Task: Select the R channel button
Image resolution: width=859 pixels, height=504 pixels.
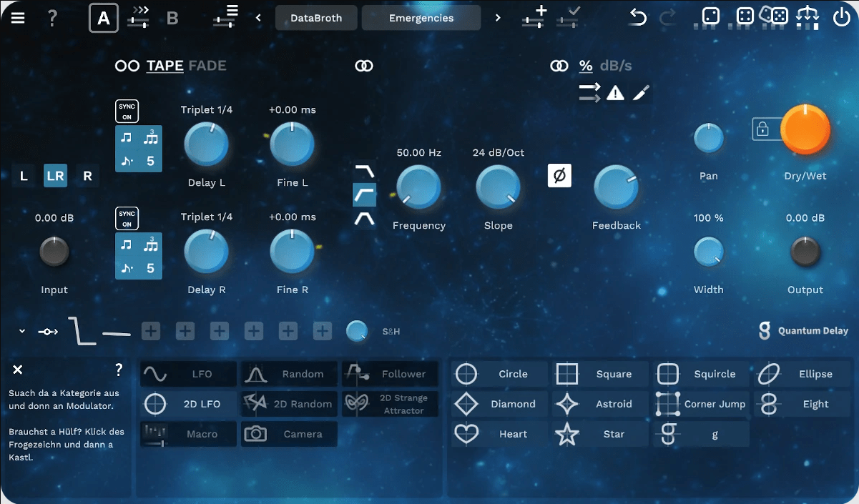Action: coord(87,176)
